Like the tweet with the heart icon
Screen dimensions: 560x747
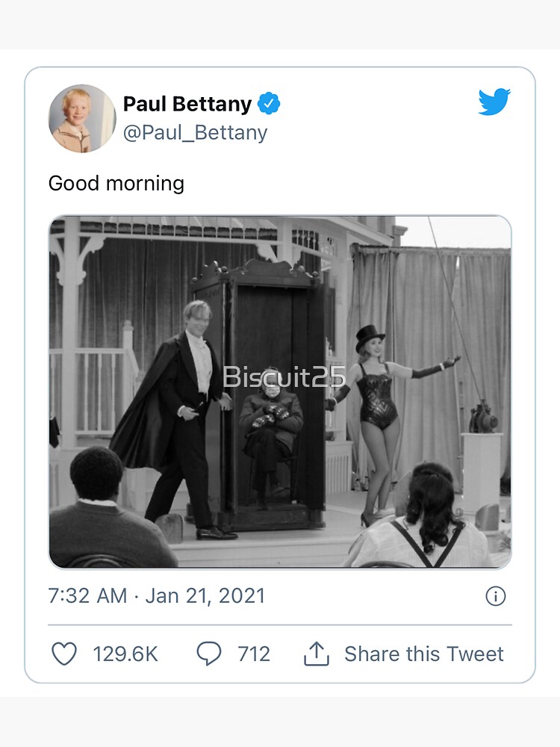coord(64,654)
